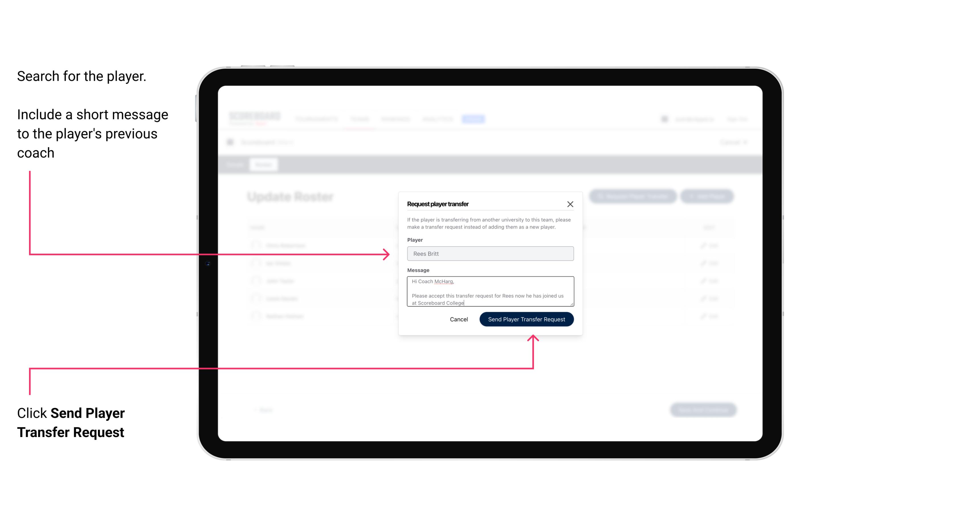Click the transfer request modal icon
Image resolution: width=980 pixels, height=527 pixels.
(570, 204)
